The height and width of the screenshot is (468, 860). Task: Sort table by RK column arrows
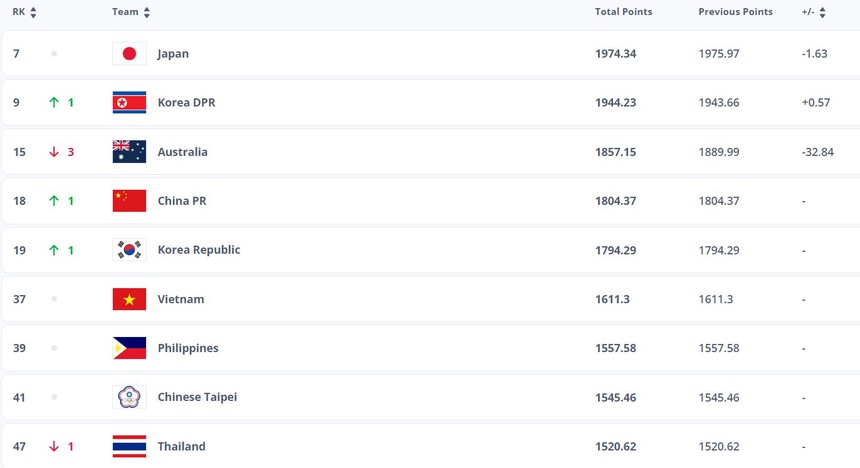(x=34, y=13)
